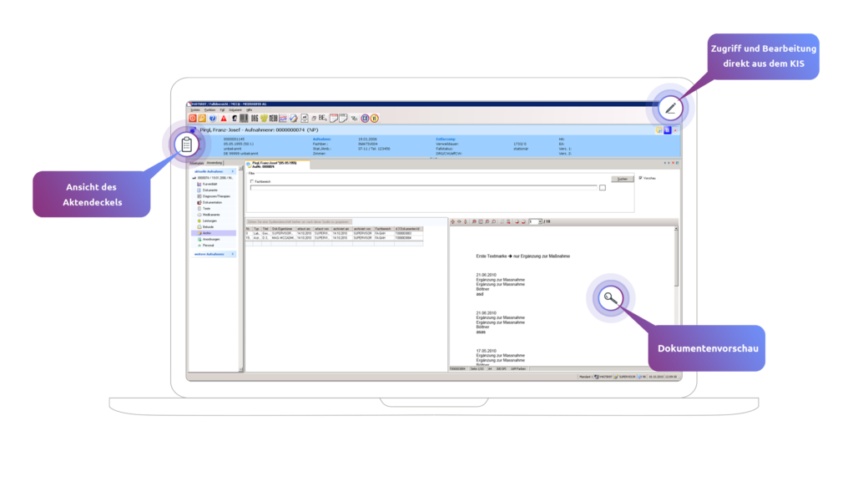Open Dokumentation in the sidebar
The width and height of the screenshot is (868, 492).
pyautogui.click(x=212, y=202)
